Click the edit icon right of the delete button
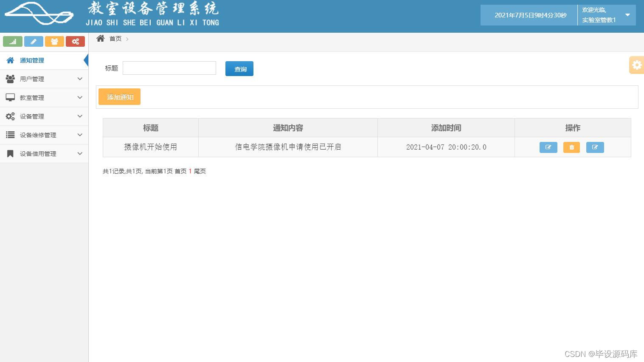 (595, 147)
